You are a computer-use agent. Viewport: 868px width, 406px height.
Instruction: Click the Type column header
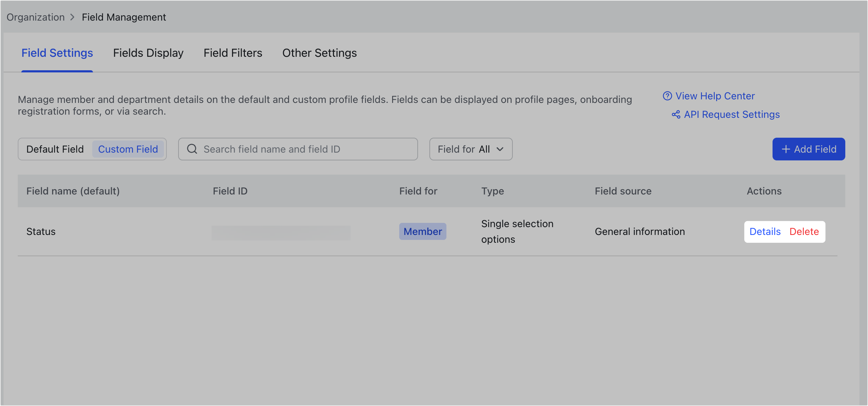click(493, 191)
